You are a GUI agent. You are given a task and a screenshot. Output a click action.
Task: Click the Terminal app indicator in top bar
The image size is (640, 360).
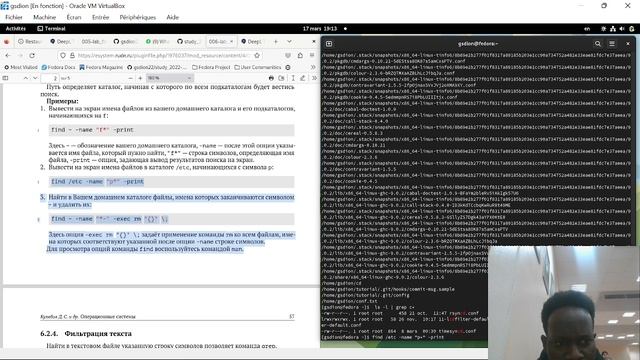(51, 29)
